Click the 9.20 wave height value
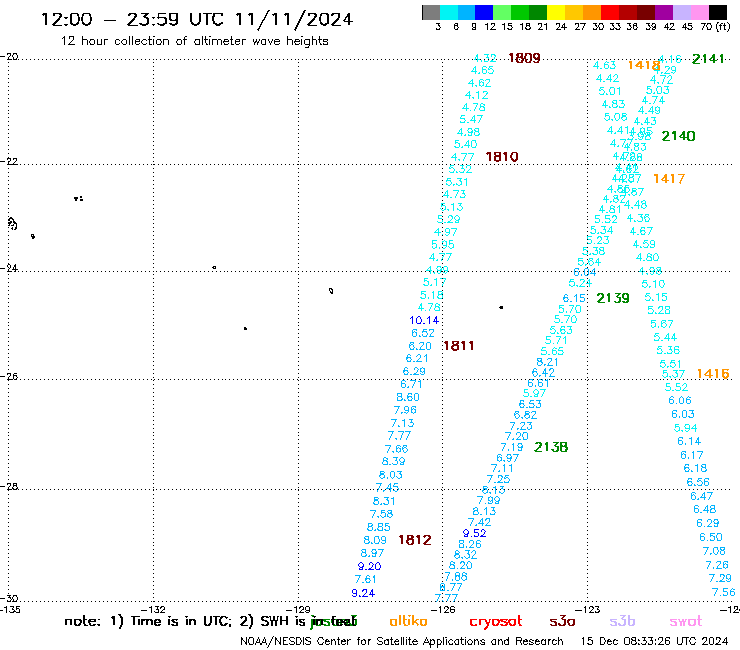 369,566
